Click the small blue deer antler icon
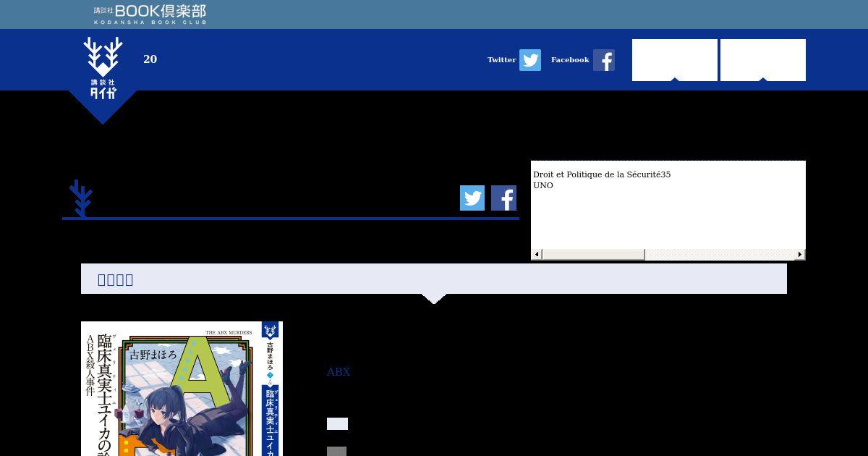868x456 pixels. pyautogui.click(x=80, y=198)
